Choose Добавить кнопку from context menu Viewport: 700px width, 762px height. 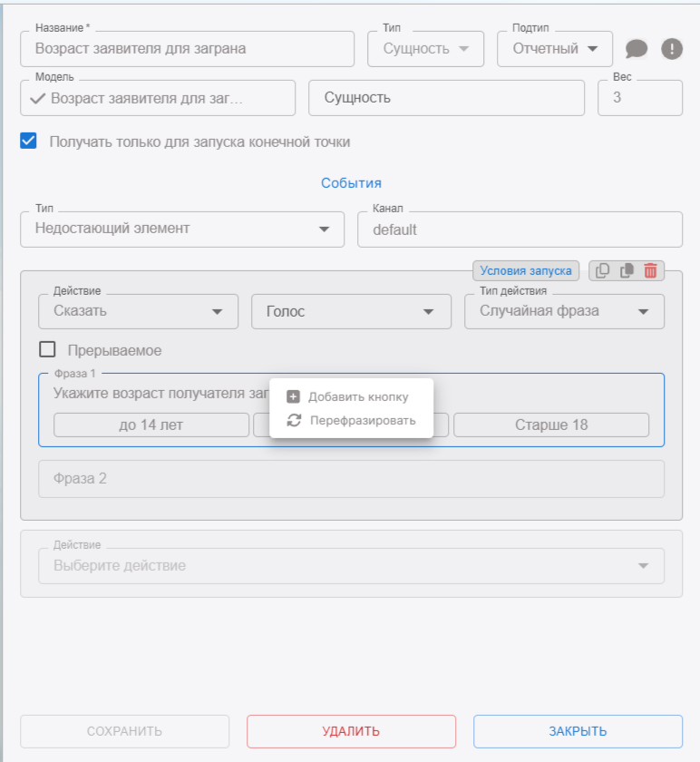coord(358,396)
